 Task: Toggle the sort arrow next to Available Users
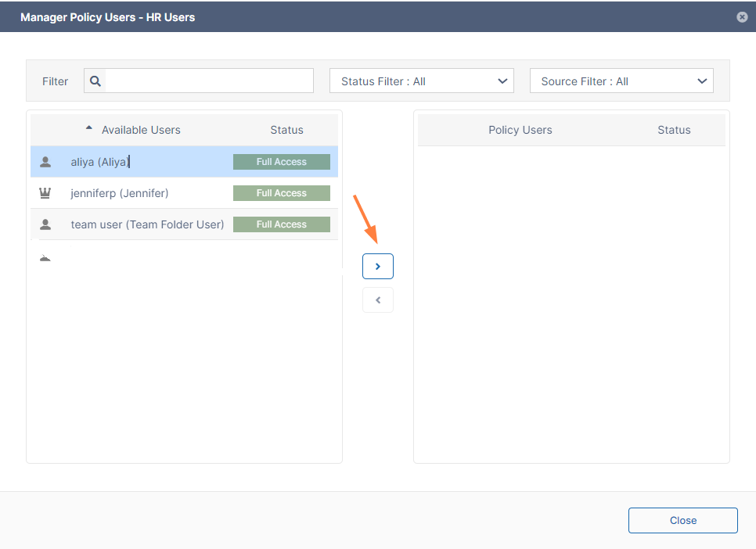point(89,128)
